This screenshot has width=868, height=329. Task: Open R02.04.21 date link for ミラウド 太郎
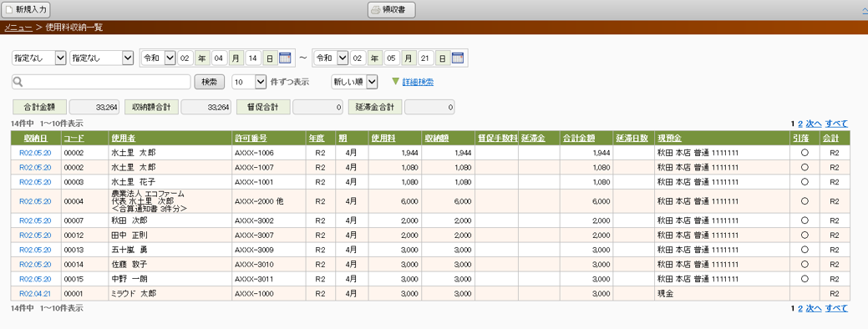[35, 294]
